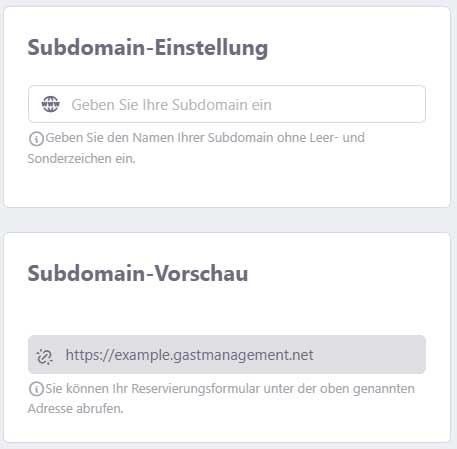
Task: Click the Subdomain-Einstellung heading
Action: pyautogui.click(x=148, y=48)
